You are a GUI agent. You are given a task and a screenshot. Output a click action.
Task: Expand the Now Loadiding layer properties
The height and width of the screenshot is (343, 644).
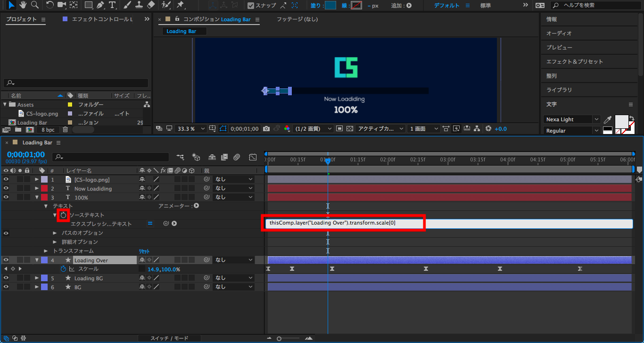[x=37, y=189]
